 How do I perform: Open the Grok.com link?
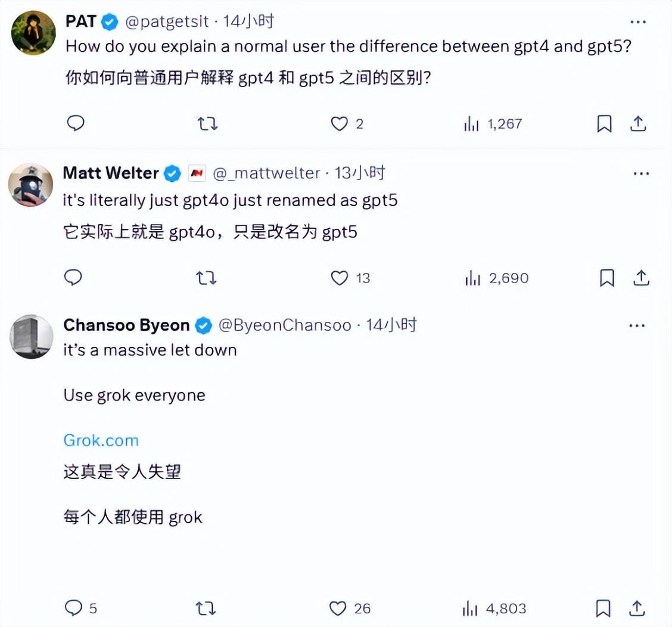tap(100, 440)
